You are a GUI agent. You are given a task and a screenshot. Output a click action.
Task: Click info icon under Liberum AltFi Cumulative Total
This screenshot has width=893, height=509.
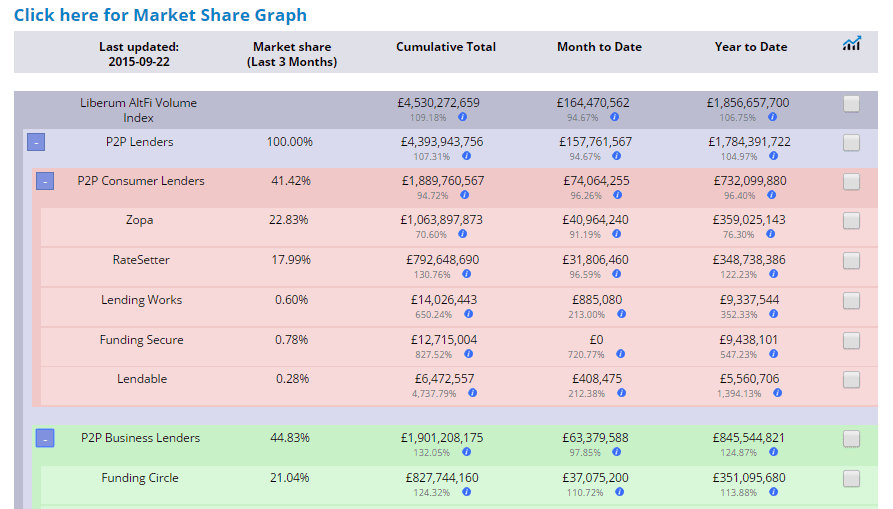(462, 117)
